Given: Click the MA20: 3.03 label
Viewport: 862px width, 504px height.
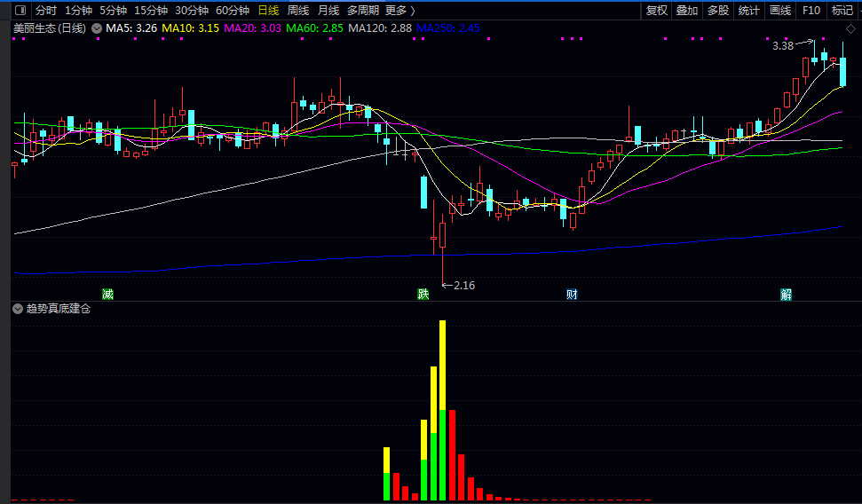Looking at the screenshot, I should (x=252, y=28).
